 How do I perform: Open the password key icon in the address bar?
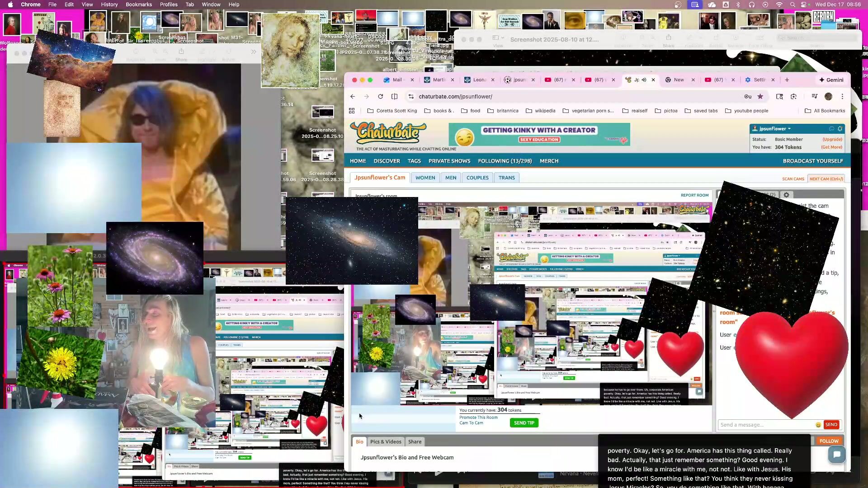coord(748,96)
